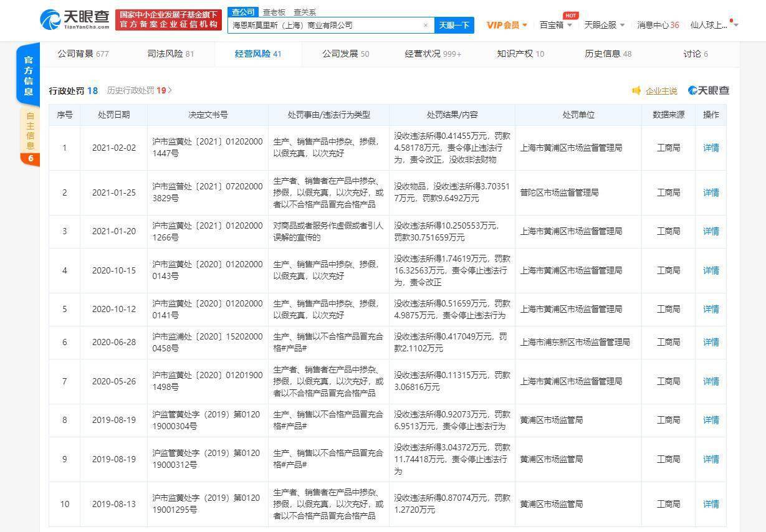Click the 天眼查 watermark logo above the table

[x=708, y=91]
